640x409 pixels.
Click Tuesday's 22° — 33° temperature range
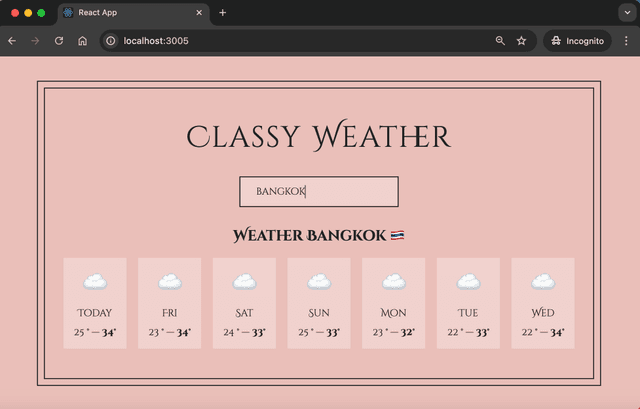point(468,332)
